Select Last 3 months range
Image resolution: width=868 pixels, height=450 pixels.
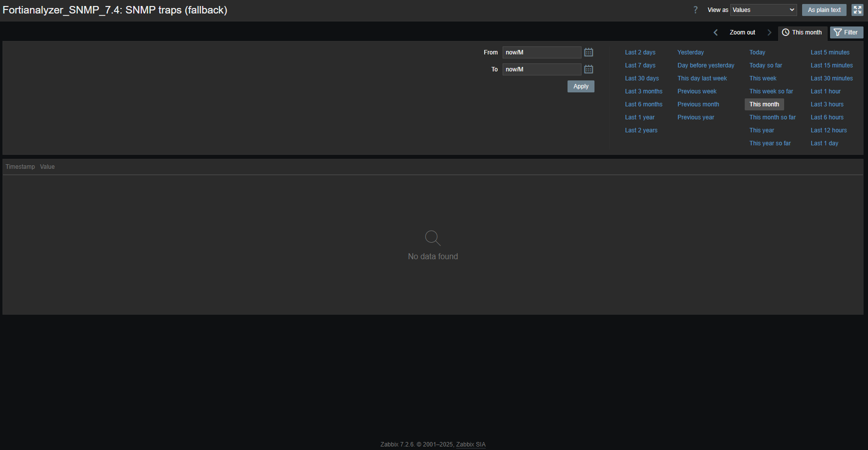pos(643,91)
